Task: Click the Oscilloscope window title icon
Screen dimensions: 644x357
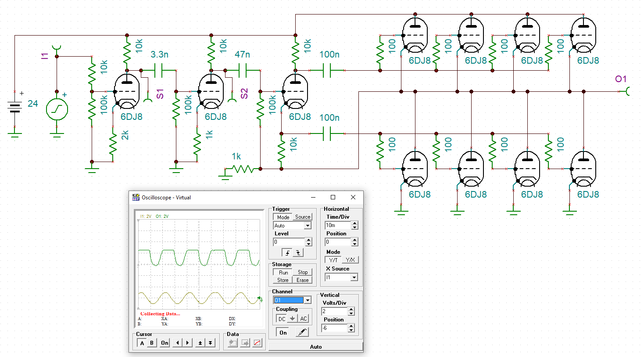Action: click(136, 198)
